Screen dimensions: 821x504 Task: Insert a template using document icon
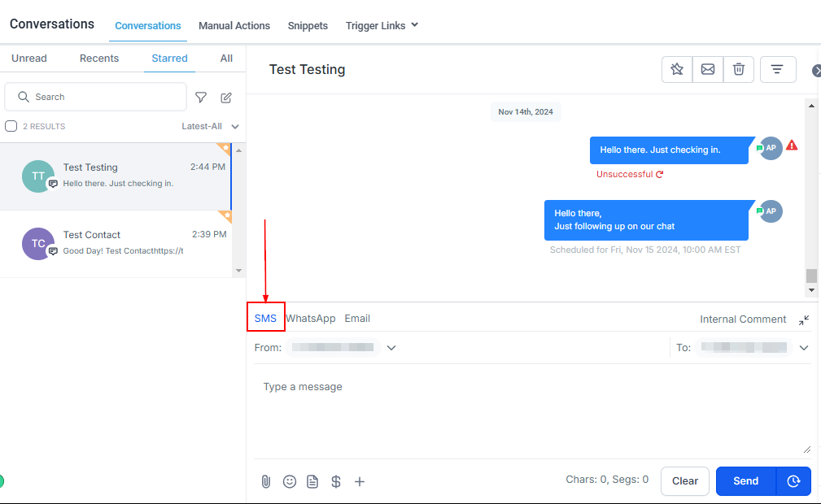pos(312,481)
